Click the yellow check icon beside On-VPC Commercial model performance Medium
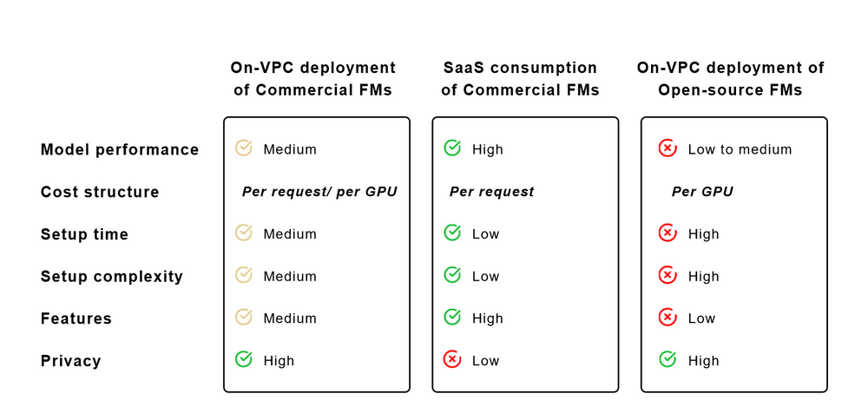 click(x=244, y=148)
